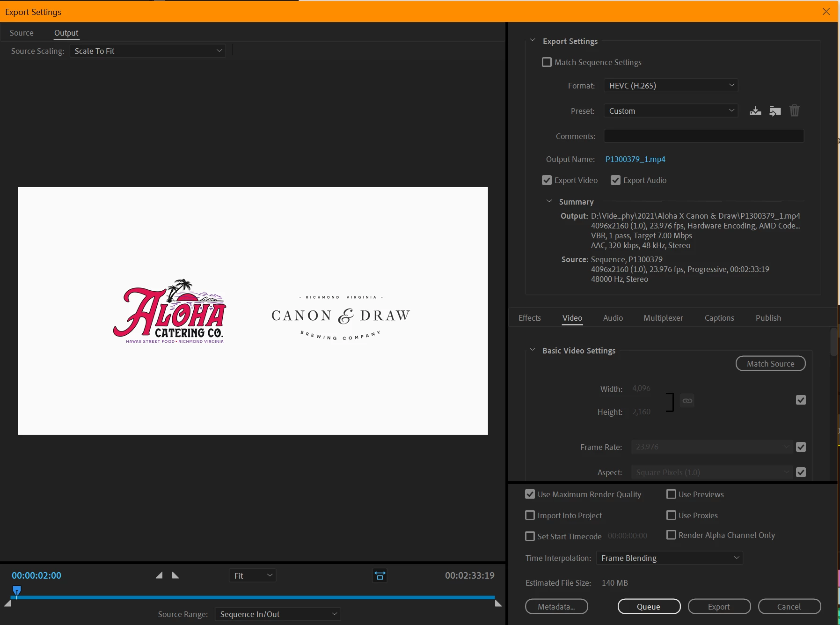The height and width of the screenshot is (625, 840).
Task: Open the Audio tab
Action: (x=613, y=318)
